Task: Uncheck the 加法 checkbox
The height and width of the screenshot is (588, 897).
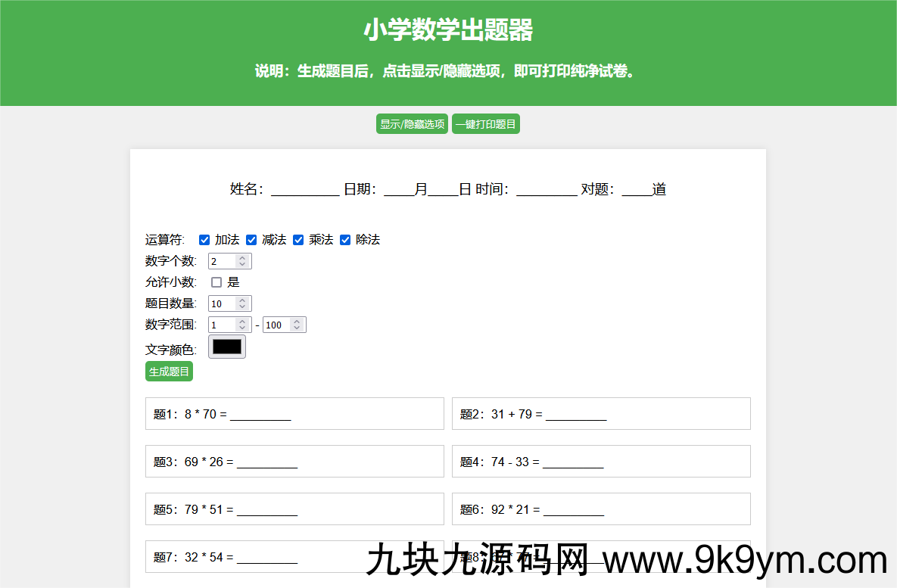Action: [x=204, y=240]
